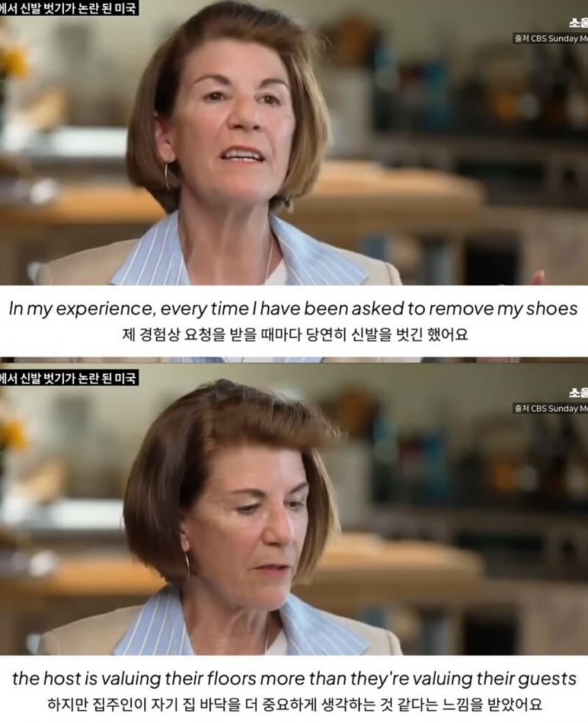Click channel logo above first frame's source label
This screenshot has height=723, width=588.
pos(578,22)
